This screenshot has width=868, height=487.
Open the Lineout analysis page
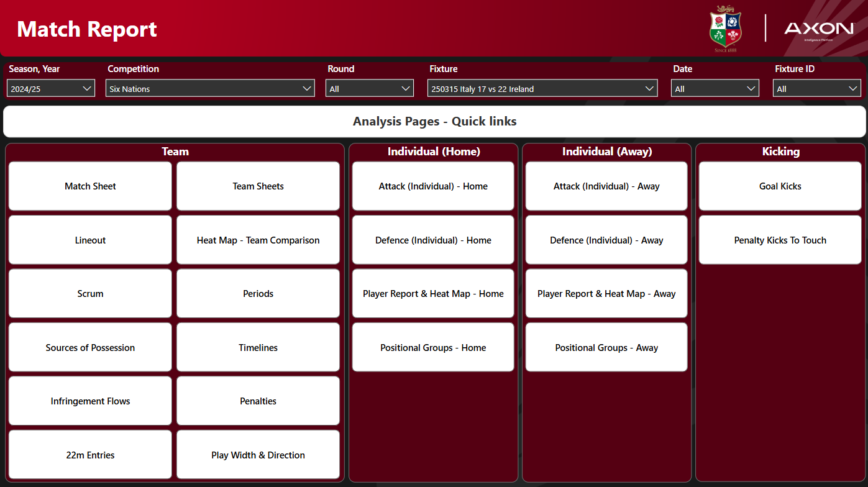pos(89,240)
